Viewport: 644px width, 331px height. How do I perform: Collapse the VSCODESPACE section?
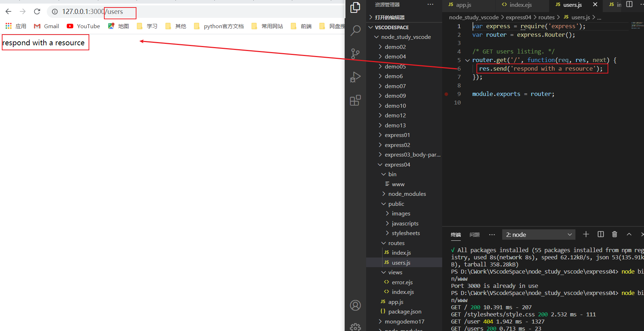click(x=404, y=27)
